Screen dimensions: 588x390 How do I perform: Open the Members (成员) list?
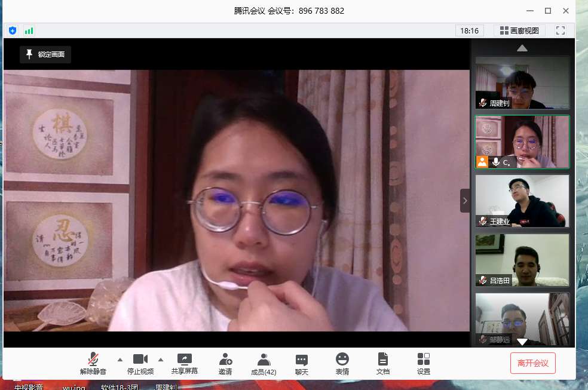(x=264, y=363)
